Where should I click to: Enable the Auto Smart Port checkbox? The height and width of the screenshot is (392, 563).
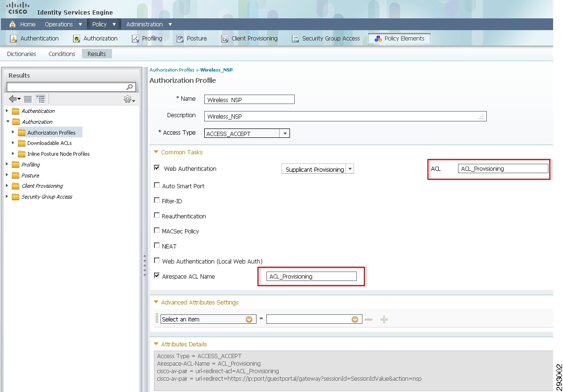pyautogui.click(x=157, y=185)
